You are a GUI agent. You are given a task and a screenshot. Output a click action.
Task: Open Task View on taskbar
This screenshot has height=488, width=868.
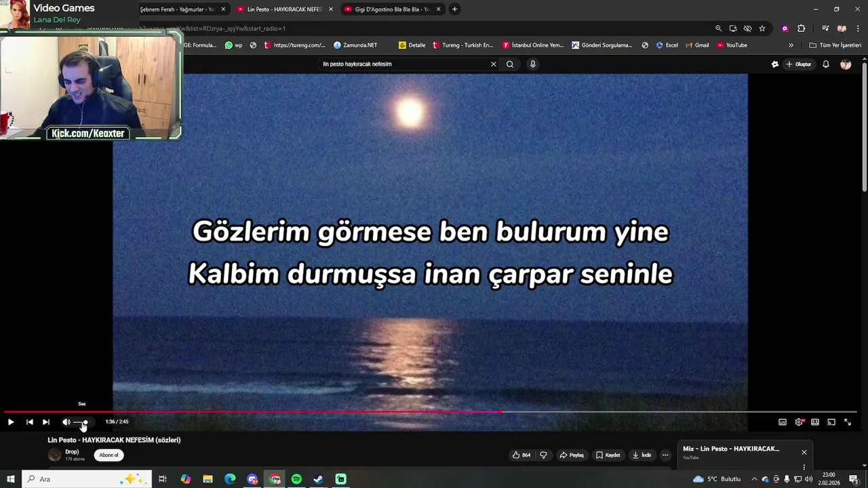click(163, 479)
